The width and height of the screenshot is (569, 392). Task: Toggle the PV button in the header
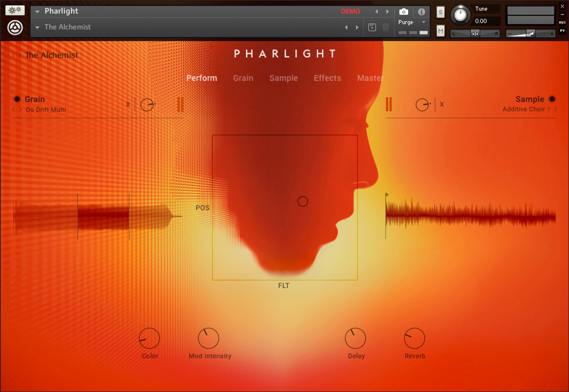[x=562, y=31]
